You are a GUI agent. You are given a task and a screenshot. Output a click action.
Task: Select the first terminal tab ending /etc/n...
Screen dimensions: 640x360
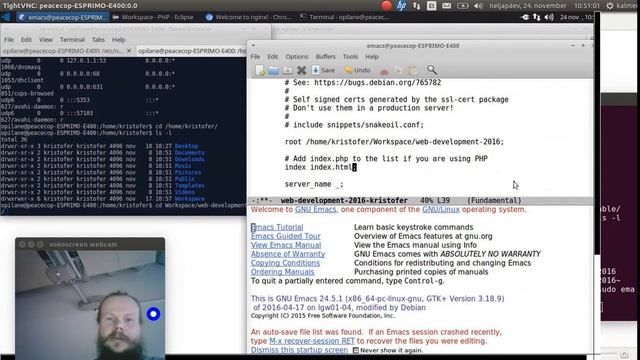62,51
